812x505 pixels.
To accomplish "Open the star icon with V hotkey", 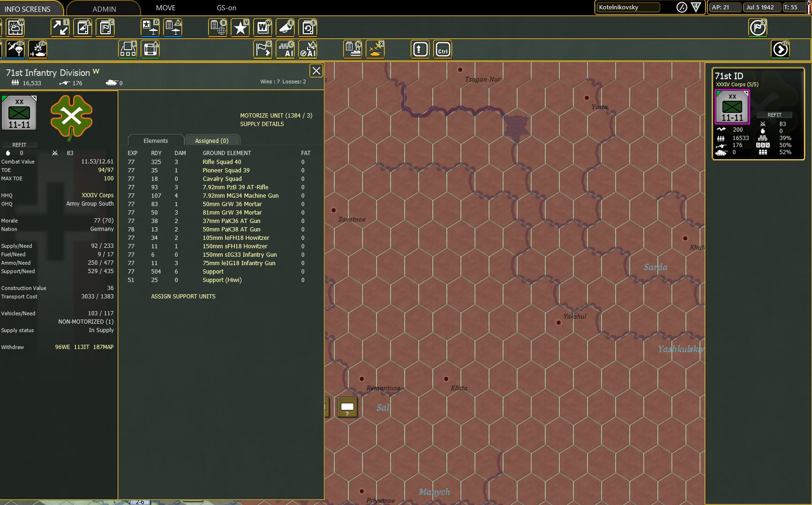I will pyautogui.click(x=240, y=28).
